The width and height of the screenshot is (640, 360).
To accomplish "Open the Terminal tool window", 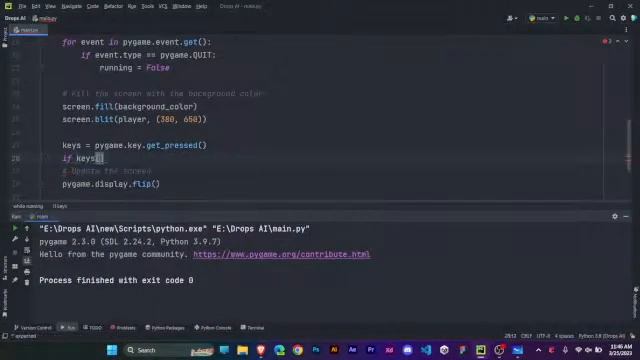I will [x=252, y=328].
